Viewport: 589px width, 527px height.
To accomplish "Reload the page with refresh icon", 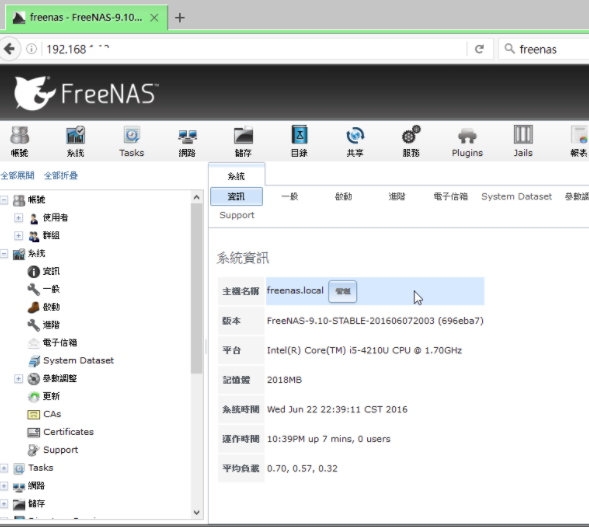I will 479,49.
